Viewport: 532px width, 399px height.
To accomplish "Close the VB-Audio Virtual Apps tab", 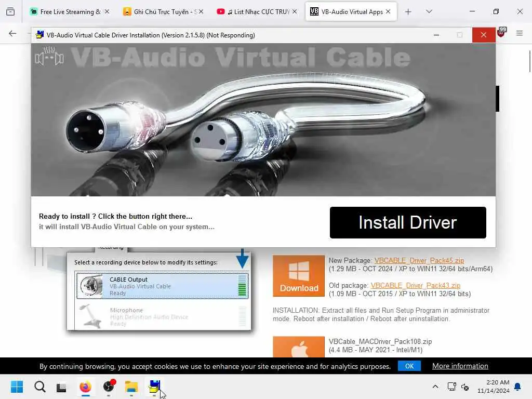I will [388, 11].
